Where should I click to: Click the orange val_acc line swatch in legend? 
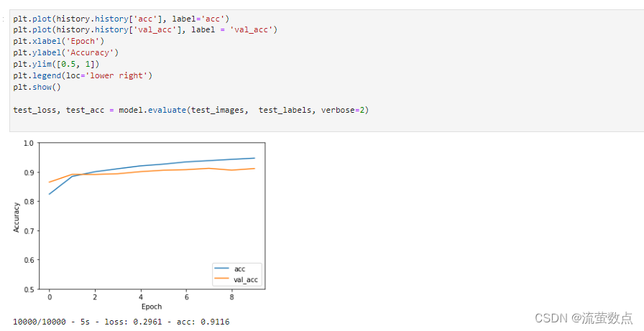223,279
